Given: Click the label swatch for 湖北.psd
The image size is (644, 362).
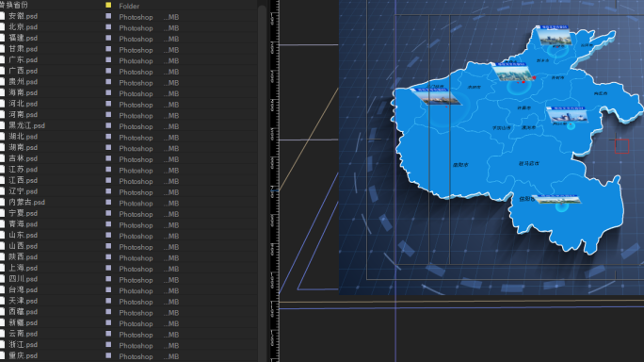Looking at the screenshot, I should (x=108, y=136).
